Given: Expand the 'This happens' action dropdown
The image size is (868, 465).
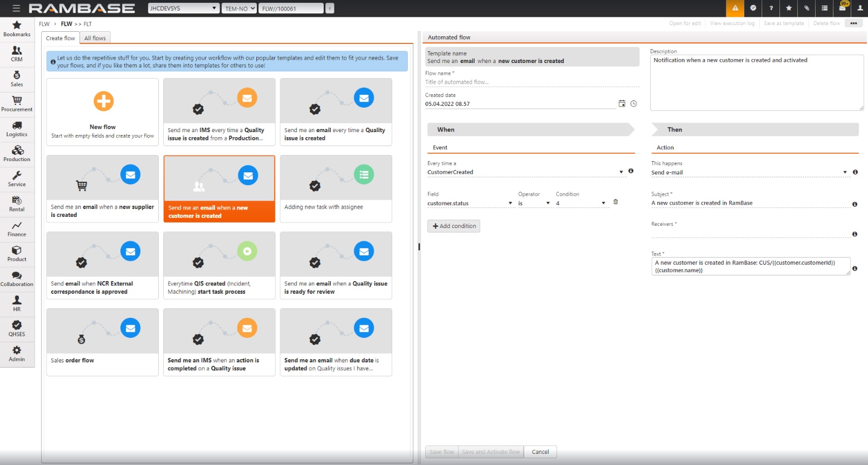Looking at the screenshot, I should 845,172.
